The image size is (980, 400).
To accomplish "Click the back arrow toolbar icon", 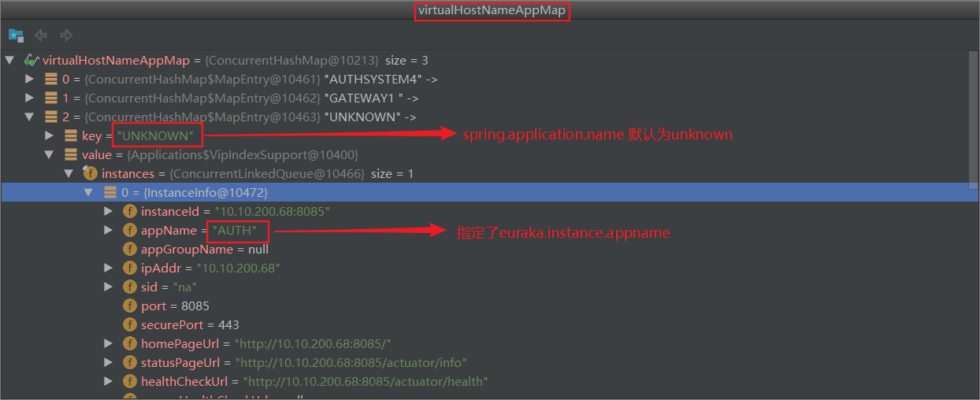I will [x=41, y=35].
